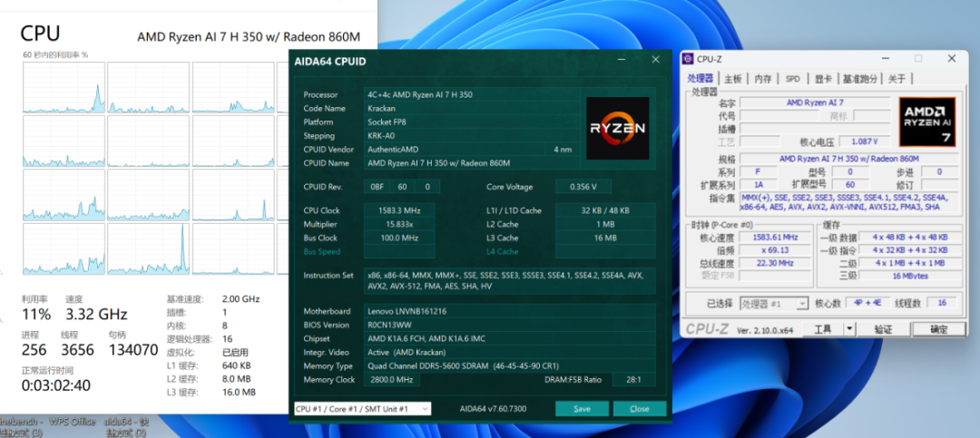The height and width of the screenshot is (438, 980).
Task: Click the 确定 button in CPU-Z
Action: [939, 328]
